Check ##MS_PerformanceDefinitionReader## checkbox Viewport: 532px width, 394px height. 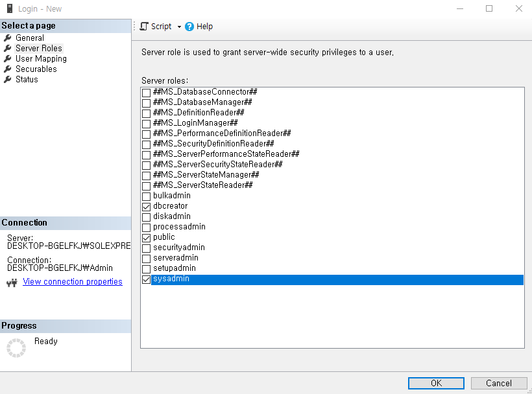146,134
